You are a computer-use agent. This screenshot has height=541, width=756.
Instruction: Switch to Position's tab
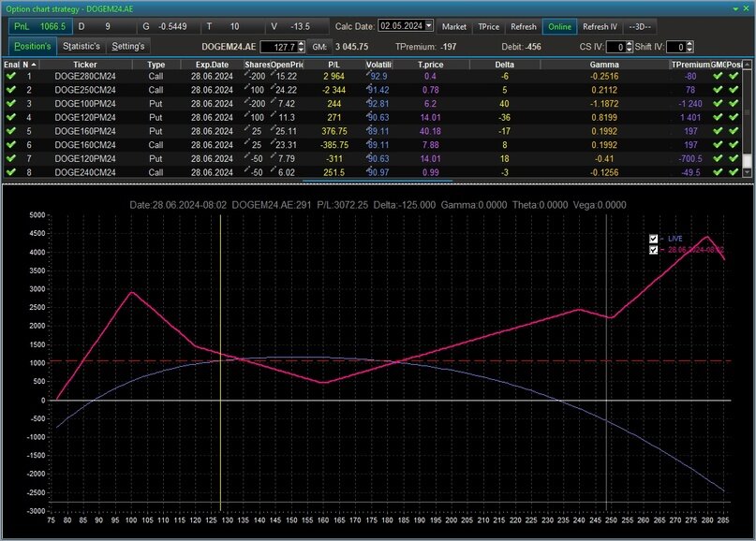[32, 46]
